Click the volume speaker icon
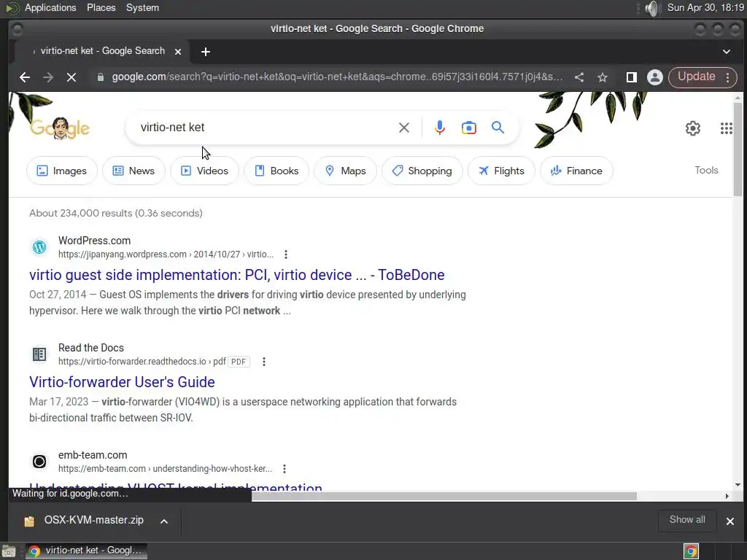Viewport: 747px width, 560px height. (x=651, y=8)
